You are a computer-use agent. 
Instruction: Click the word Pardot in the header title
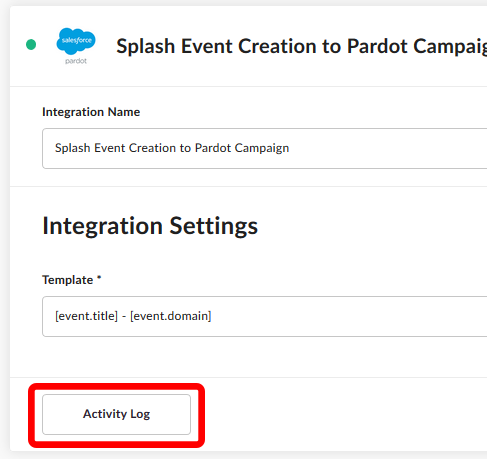click(377, 46)
